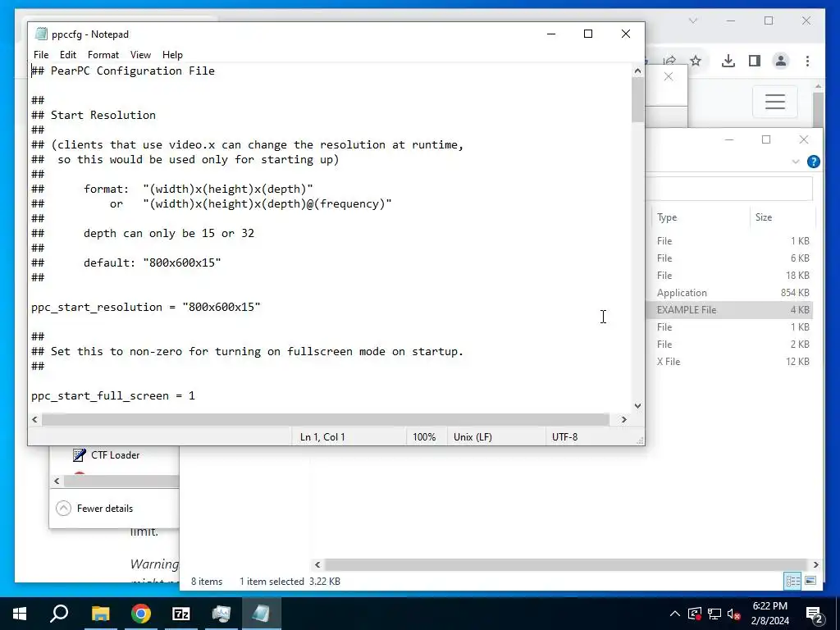Image resolution: width=840 pixels, height=630 pixels.
Task: Click Chrome share page icon
Action: click(669, 61)
